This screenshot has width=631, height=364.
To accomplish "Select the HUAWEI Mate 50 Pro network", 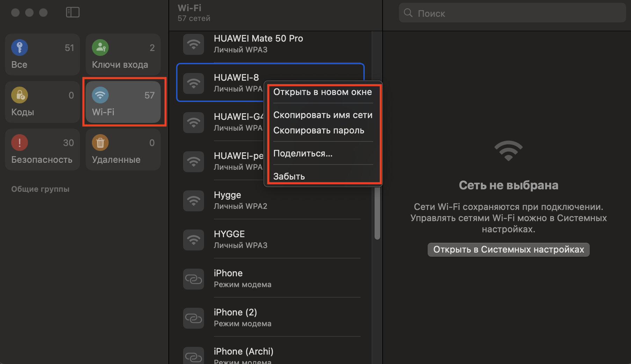I will tap(258, 38).
